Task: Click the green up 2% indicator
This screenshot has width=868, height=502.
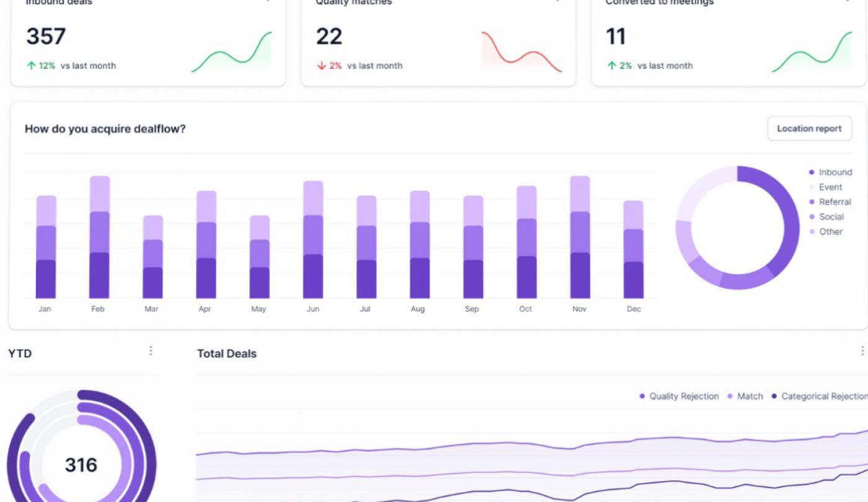Action: pos(619,66)
